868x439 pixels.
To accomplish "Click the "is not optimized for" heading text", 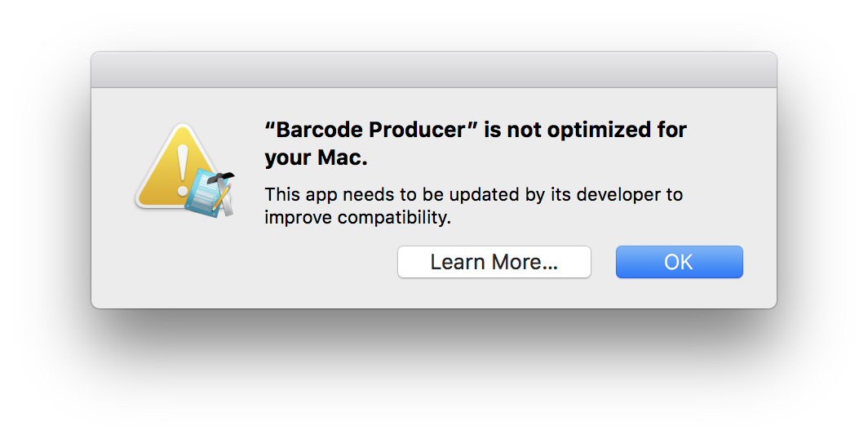I will tap(586, 130).
